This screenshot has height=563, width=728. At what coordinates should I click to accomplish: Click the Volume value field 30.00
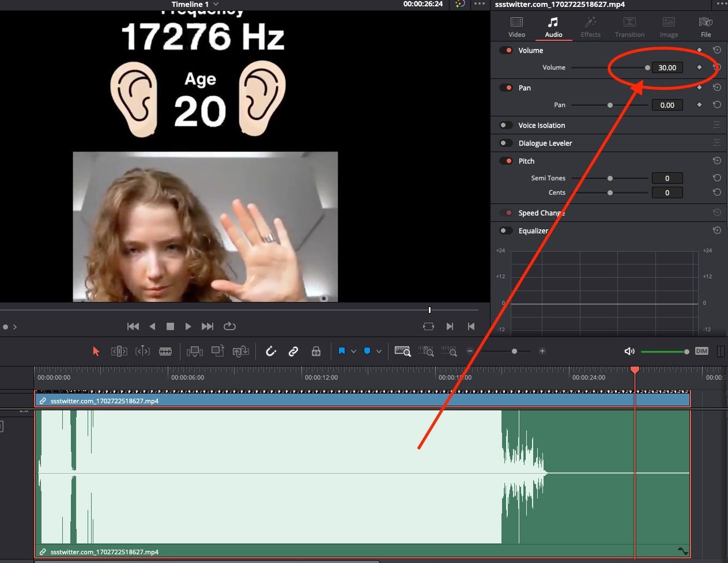(667, 67)
